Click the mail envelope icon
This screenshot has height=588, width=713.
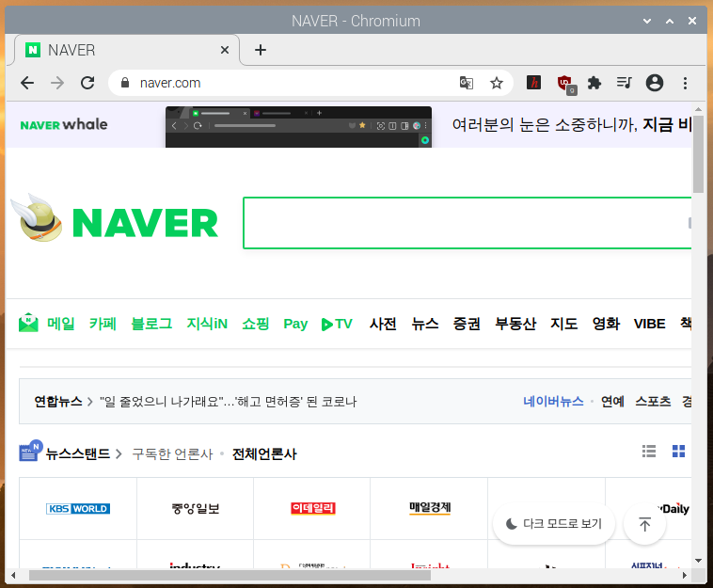28,323
